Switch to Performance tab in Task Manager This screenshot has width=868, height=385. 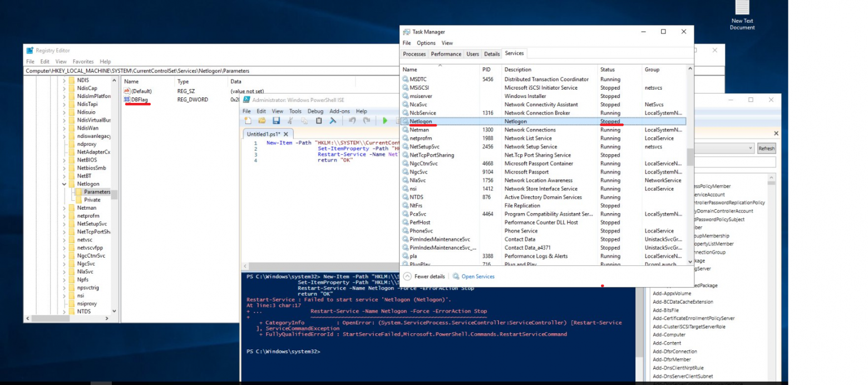[446, 54]
